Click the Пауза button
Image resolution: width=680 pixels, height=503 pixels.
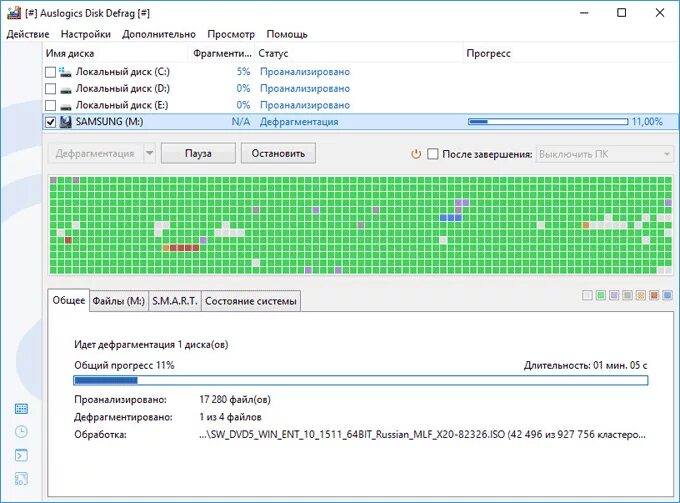(198, 154)
